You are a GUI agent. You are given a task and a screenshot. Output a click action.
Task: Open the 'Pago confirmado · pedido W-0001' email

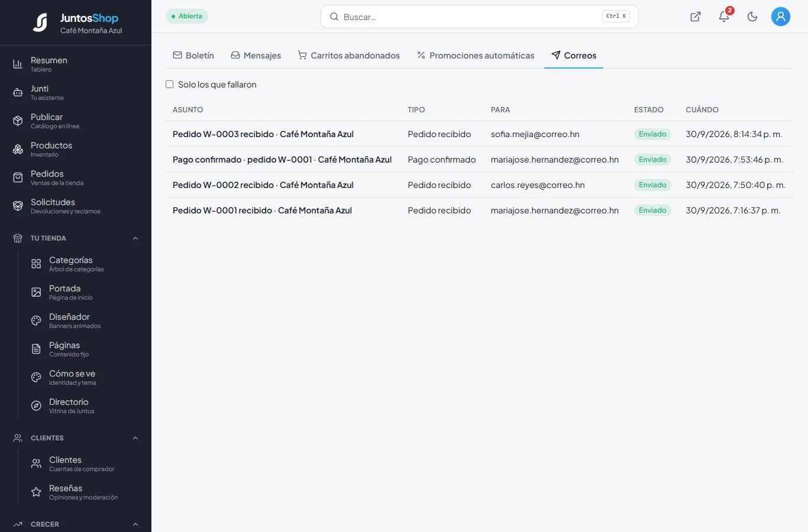click(x=480, y=160)
